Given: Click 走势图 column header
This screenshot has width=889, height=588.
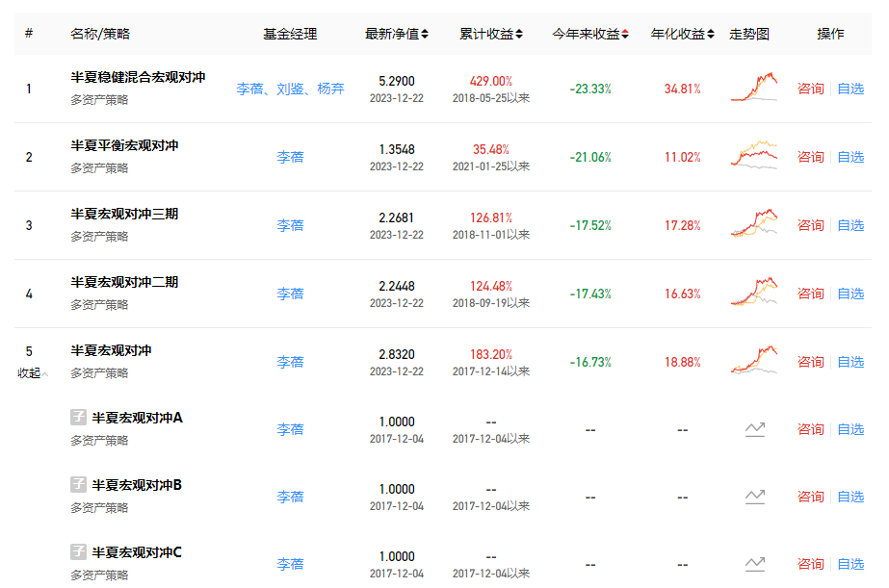Looking at the screenshot, I should (749, 34).
